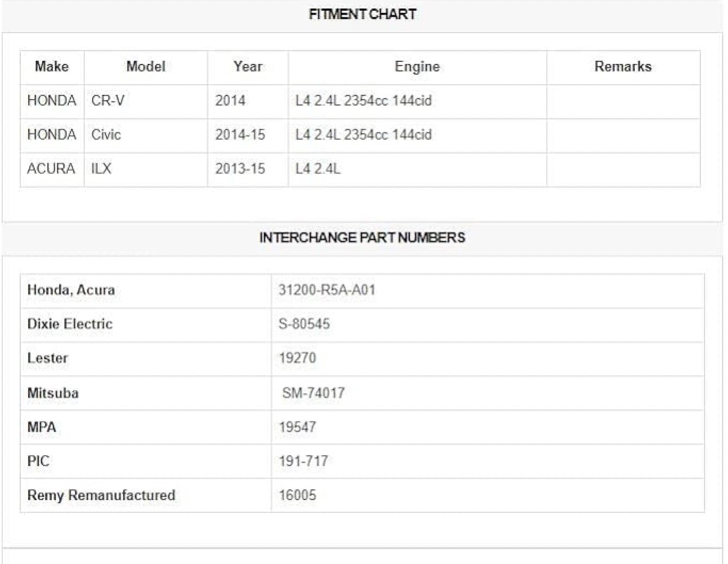Click the Engine column header
This screenshot has height=564, width=728.
(417, 67)
